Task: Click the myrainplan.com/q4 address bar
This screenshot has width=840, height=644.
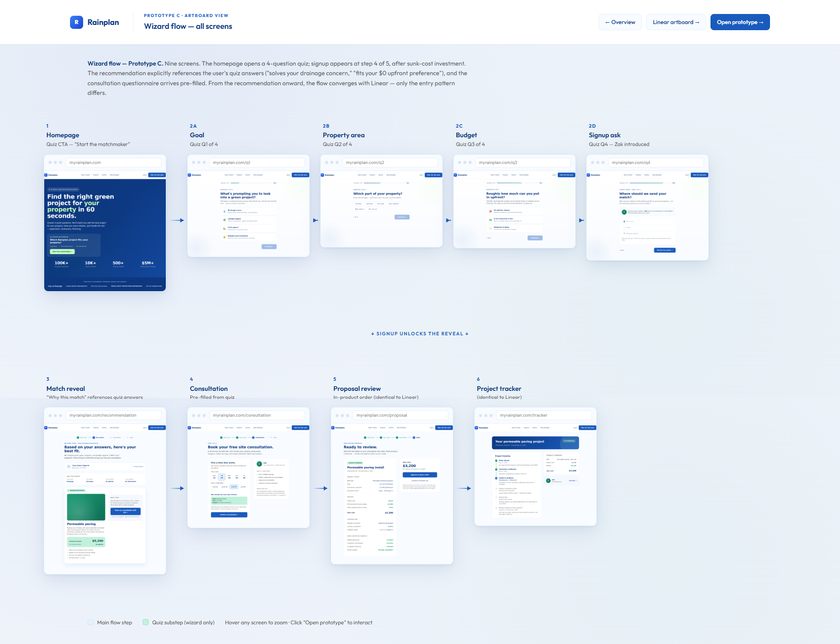Action: (656, 163)
